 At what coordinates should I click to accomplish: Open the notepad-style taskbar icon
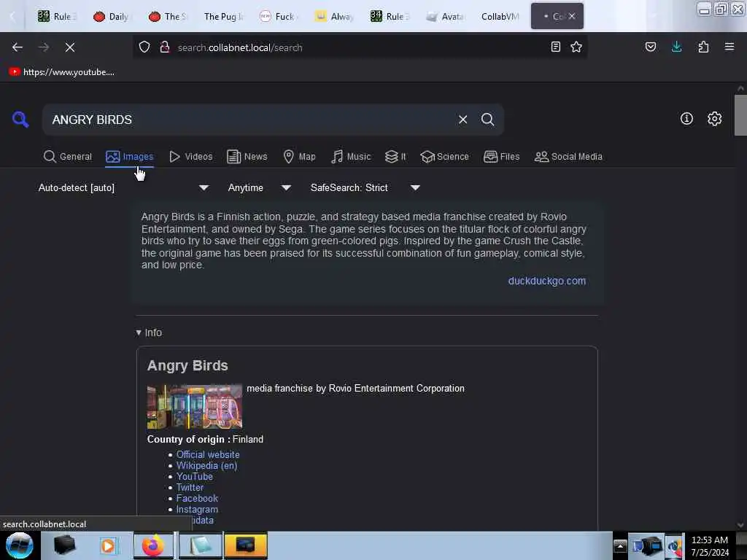201,545
